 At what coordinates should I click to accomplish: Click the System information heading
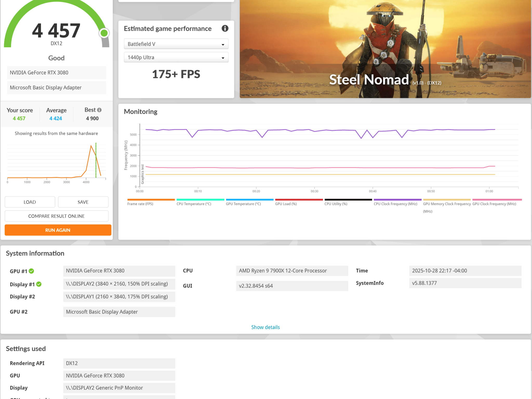pyautogui.click(x=35, y=254)
